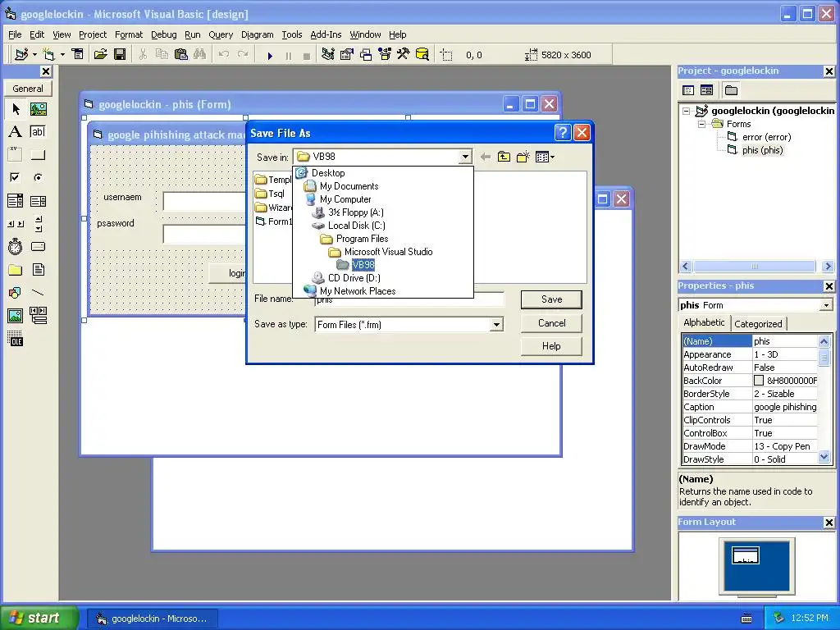
Task: Open Add Project dropdown arrow in toolbar
Action: 34,54
